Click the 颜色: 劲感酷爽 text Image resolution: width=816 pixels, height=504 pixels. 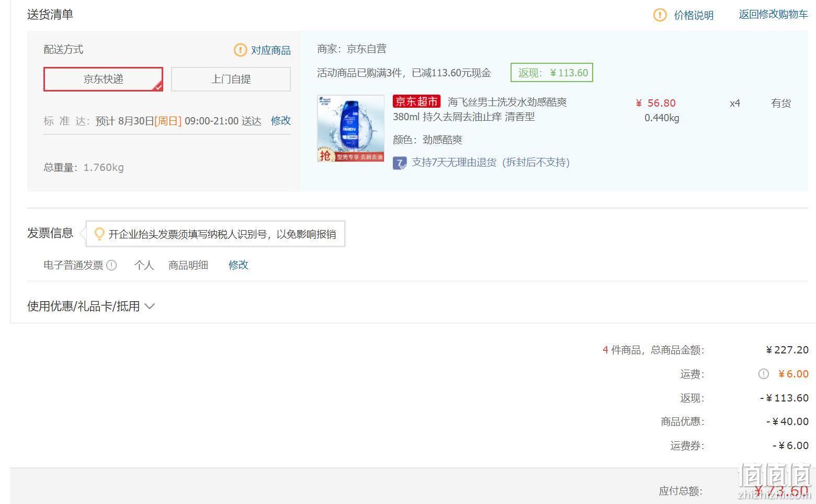pyautogui.click(x=427, y=140)
